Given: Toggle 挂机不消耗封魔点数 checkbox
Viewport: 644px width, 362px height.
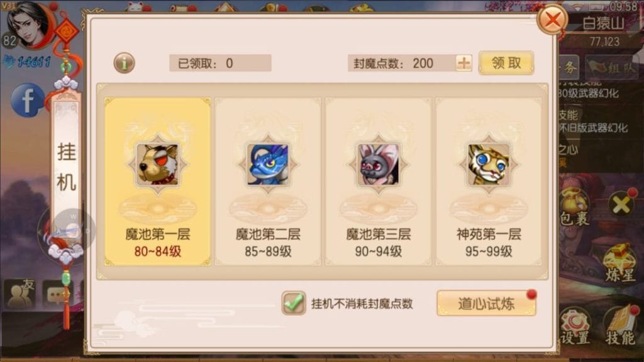Looking at the screenshot, I should pyautogui.click(x=294, y=304).
